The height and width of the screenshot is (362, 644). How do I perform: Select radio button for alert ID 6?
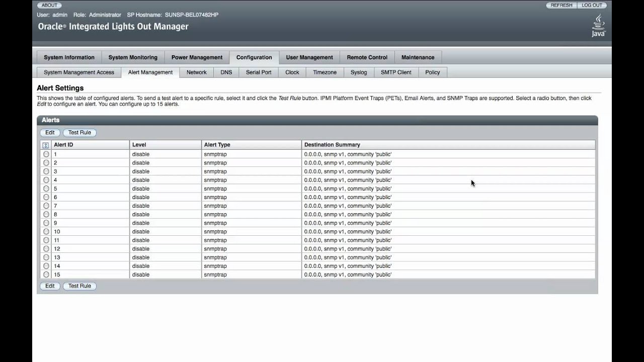click(x=46, y=197)
